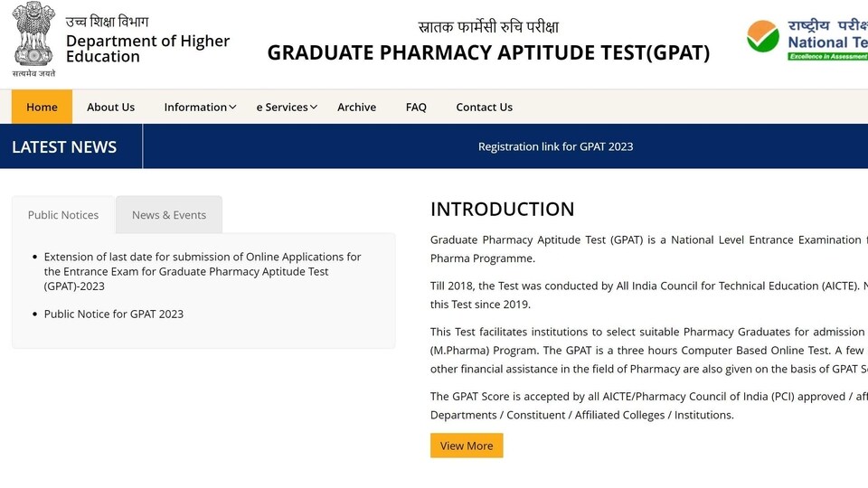This screenshot has height=488, width=868.
Task: Switch to the News & Events tab
Action: pyautogui.click(x=169, y=215)
